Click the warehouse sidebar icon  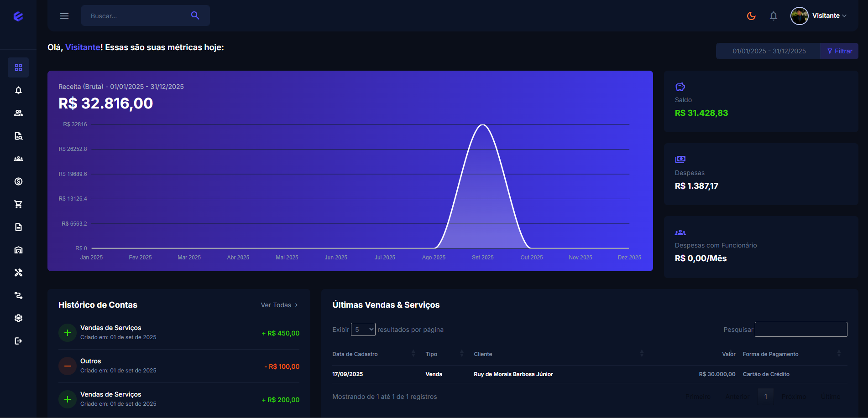pos(18,250)
